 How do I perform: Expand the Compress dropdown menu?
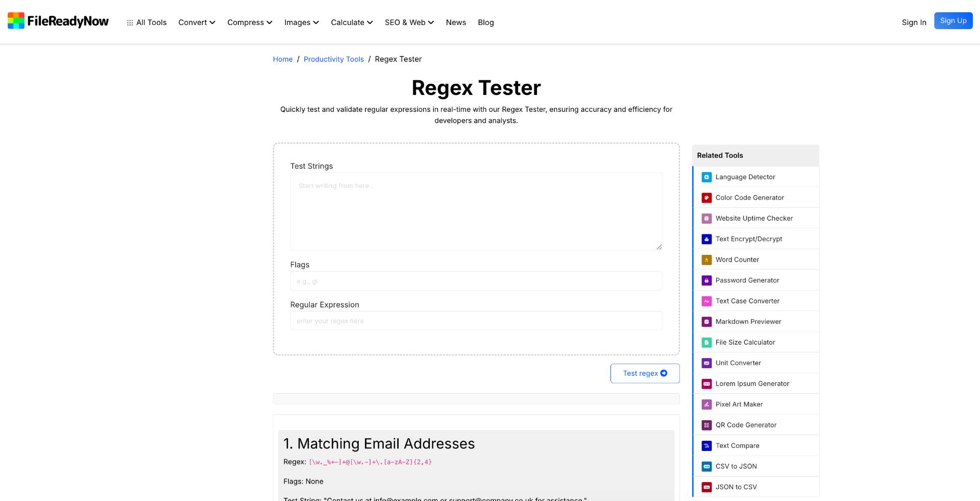tap(250, 22)
